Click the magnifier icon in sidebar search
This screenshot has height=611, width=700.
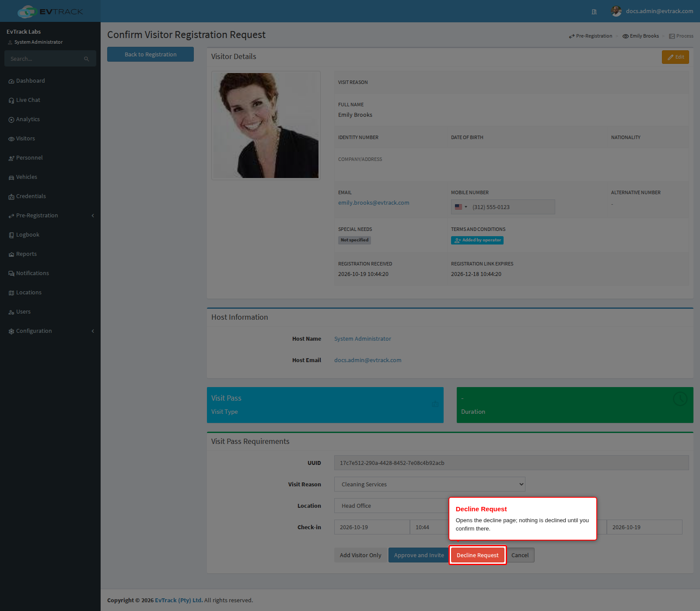(87, 59)
